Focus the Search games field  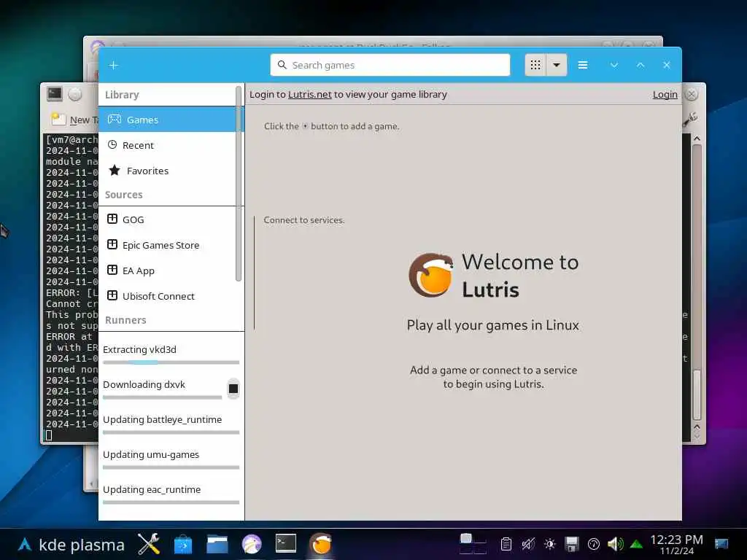[x=390, y=65]
